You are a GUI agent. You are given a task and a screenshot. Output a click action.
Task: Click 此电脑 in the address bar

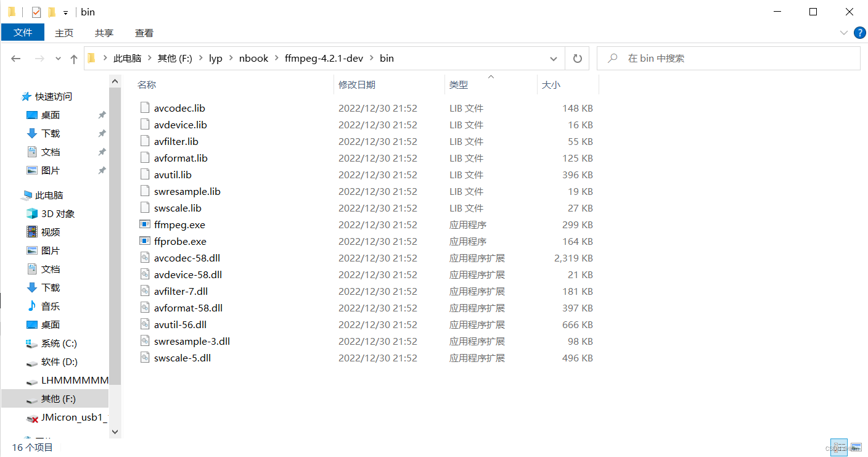point(127,59)
